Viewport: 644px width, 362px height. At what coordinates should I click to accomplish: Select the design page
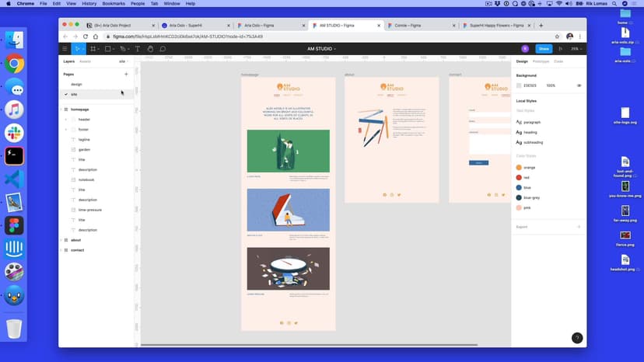(76, 84)
